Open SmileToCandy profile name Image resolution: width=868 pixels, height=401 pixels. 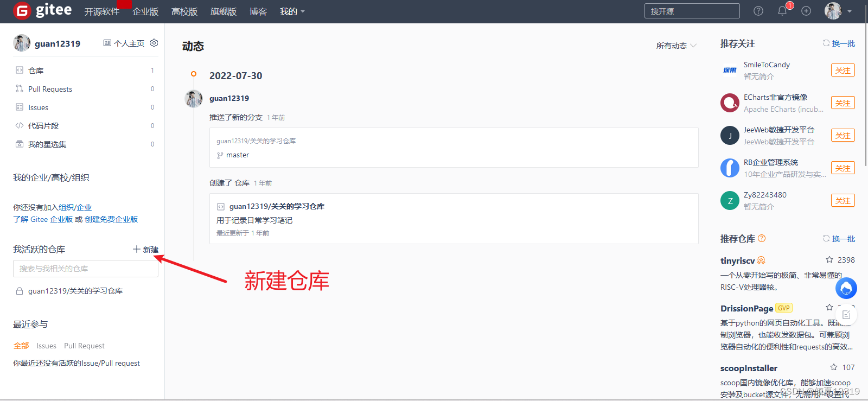pyautogui.click(x=767, y=65)
